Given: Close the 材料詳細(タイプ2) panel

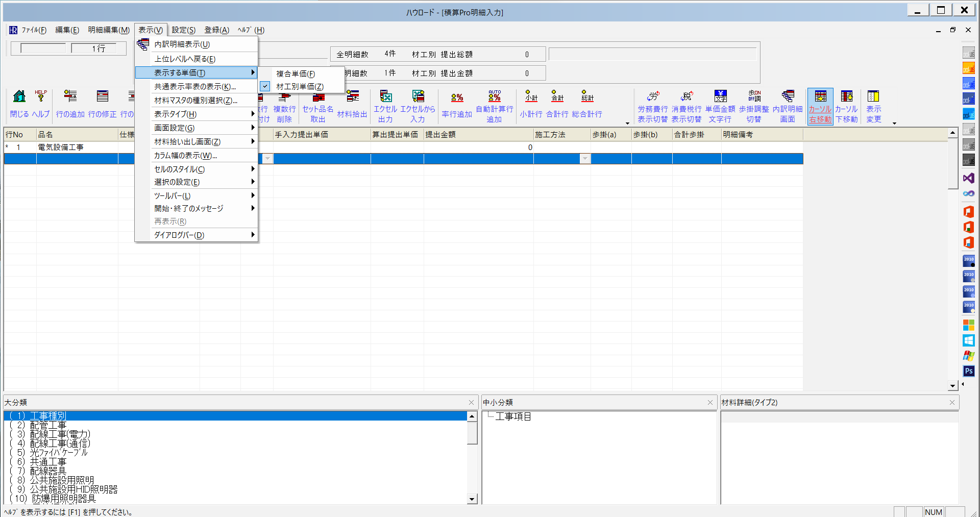Looking at the screenshot, I should 951,403.
